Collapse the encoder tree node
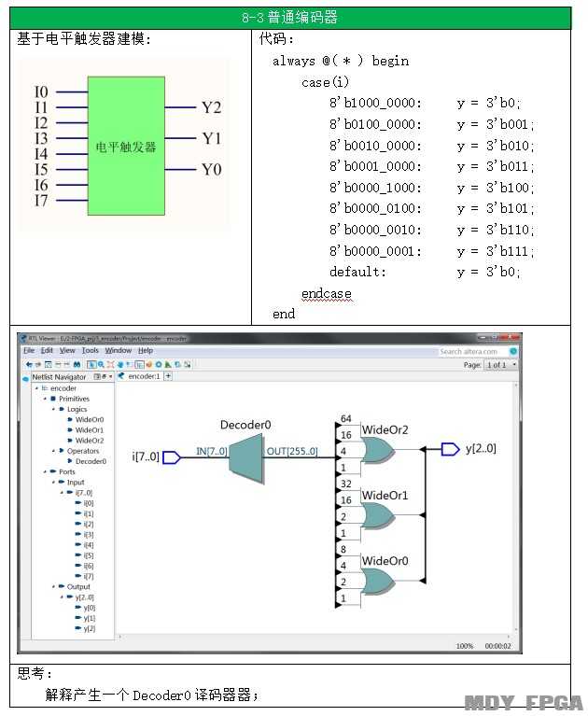Screen dimensions: 588x716 click(x=37, y=388)
